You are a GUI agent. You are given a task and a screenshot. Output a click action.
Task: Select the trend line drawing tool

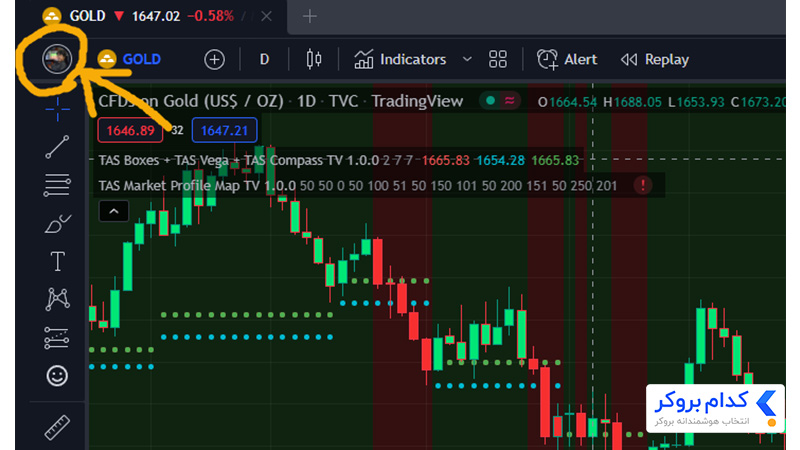click(x=57, y=147)
